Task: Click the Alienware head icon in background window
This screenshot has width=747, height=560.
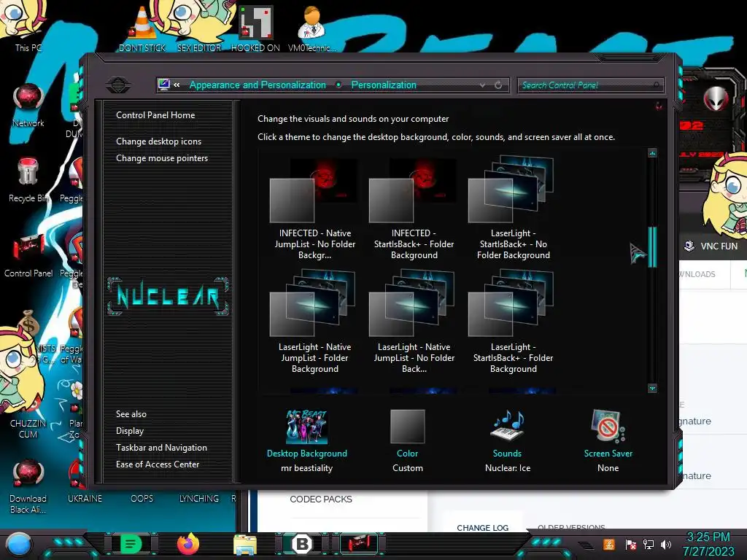Action: [716, 98]
